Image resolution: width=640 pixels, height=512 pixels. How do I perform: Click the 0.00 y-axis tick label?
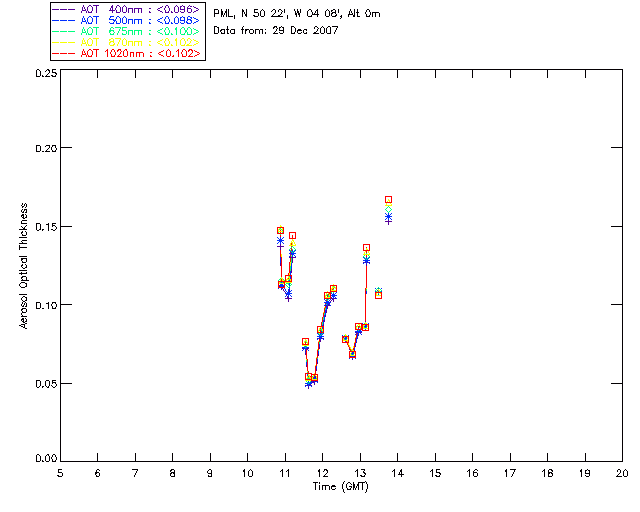tap(46, 458)
